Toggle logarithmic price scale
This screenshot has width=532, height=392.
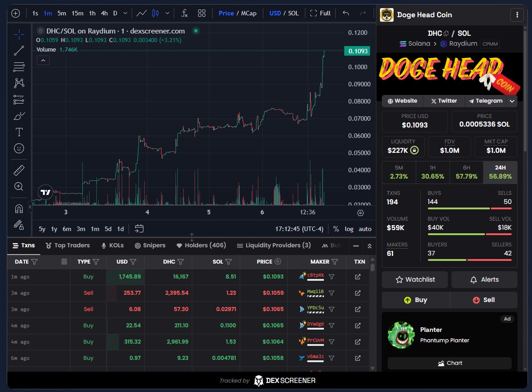[349, 229]
